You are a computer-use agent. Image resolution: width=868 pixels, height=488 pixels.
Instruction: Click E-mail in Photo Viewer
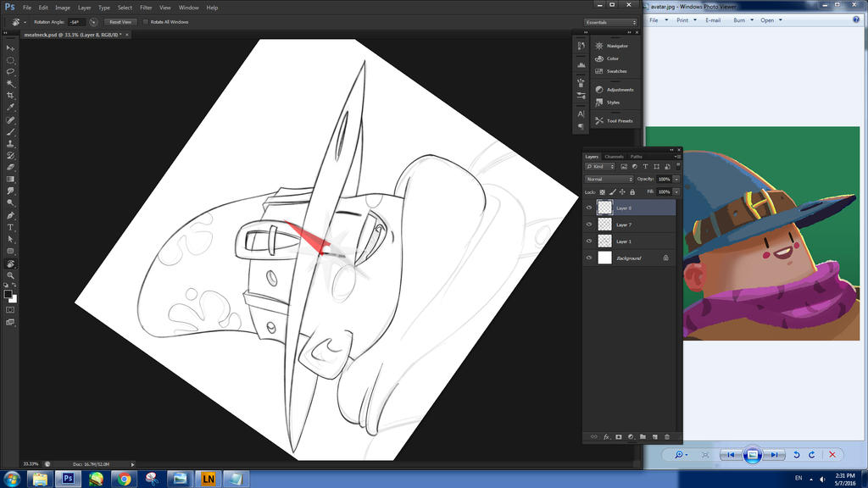pos(713,20)
